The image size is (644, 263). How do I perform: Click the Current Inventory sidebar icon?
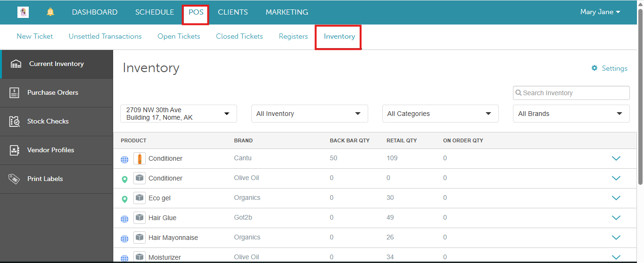point(16,64)
